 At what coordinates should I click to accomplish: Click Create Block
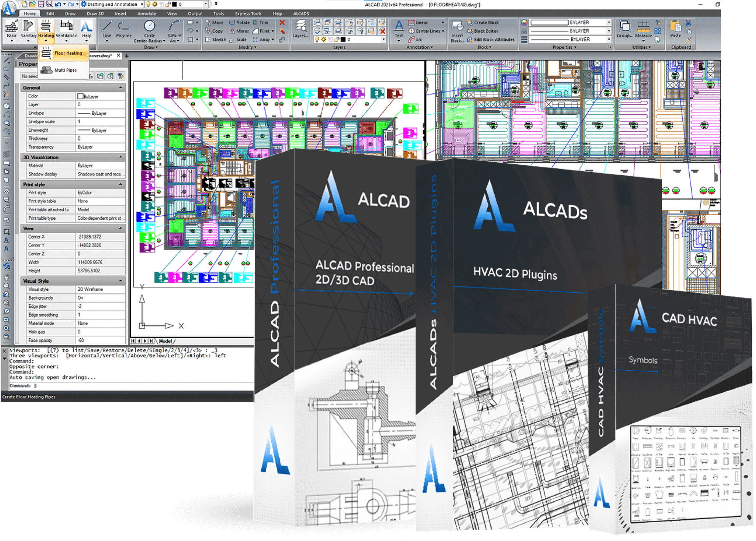coord(483,22)
